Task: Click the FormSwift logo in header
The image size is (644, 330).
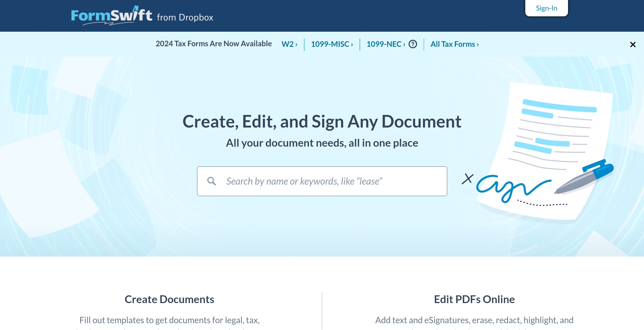Action: tap(111, 16)
